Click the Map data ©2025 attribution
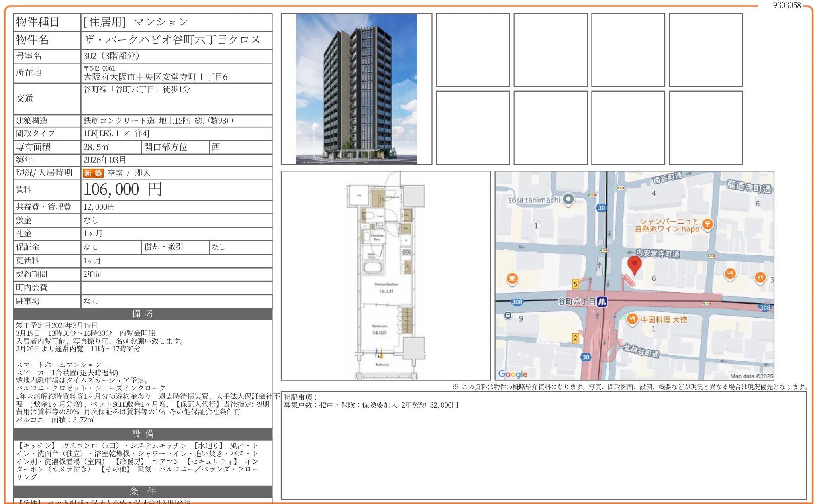Viewport: 819px width, 504px height. [x=751, y=376]
